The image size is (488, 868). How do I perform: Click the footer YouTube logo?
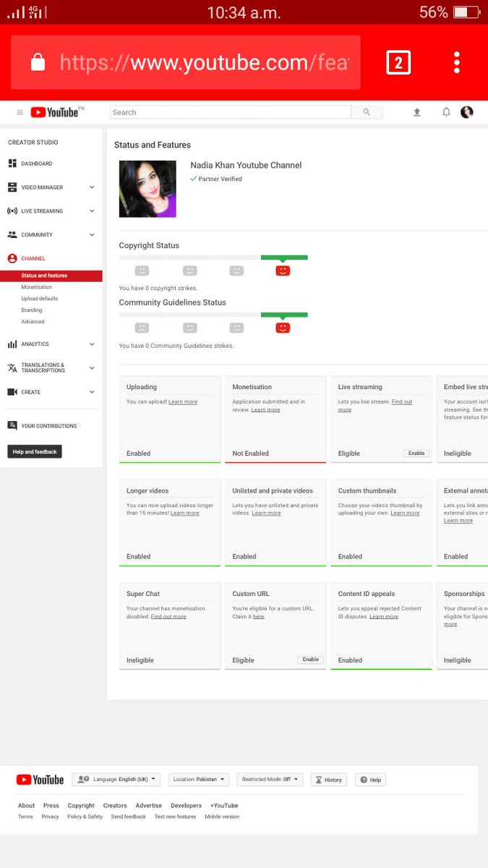click(40, 780)
